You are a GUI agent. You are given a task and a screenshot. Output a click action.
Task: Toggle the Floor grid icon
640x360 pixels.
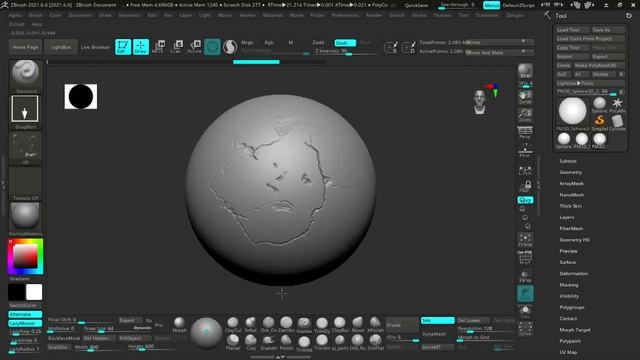click(x=525, y=150)
